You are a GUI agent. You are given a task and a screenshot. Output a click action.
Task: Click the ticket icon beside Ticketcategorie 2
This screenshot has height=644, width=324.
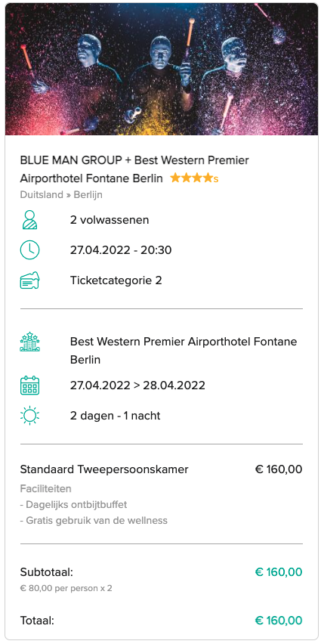tap(29, 280)
